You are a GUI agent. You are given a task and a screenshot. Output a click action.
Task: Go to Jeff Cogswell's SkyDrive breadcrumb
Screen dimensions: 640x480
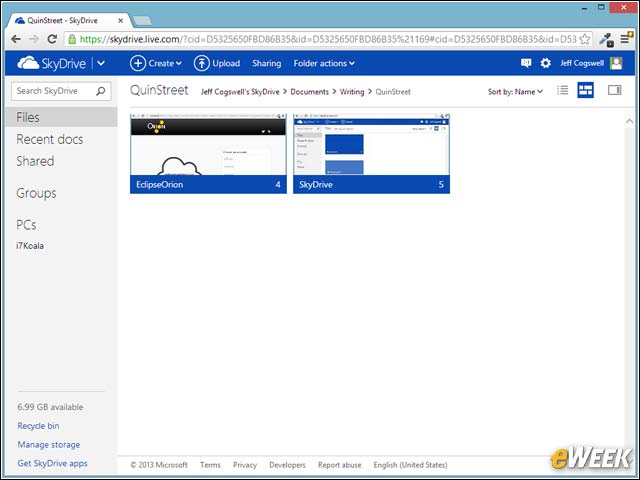[x=240, y=92]
